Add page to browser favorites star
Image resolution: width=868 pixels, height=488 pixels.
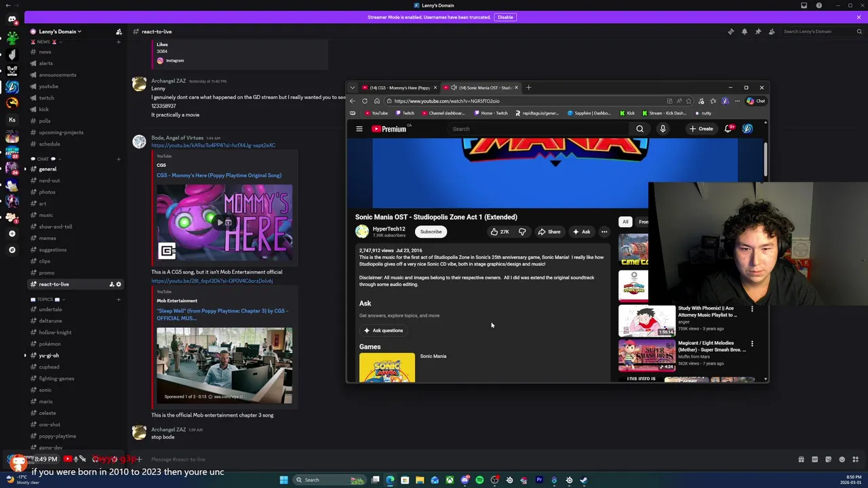click(689, 101)
